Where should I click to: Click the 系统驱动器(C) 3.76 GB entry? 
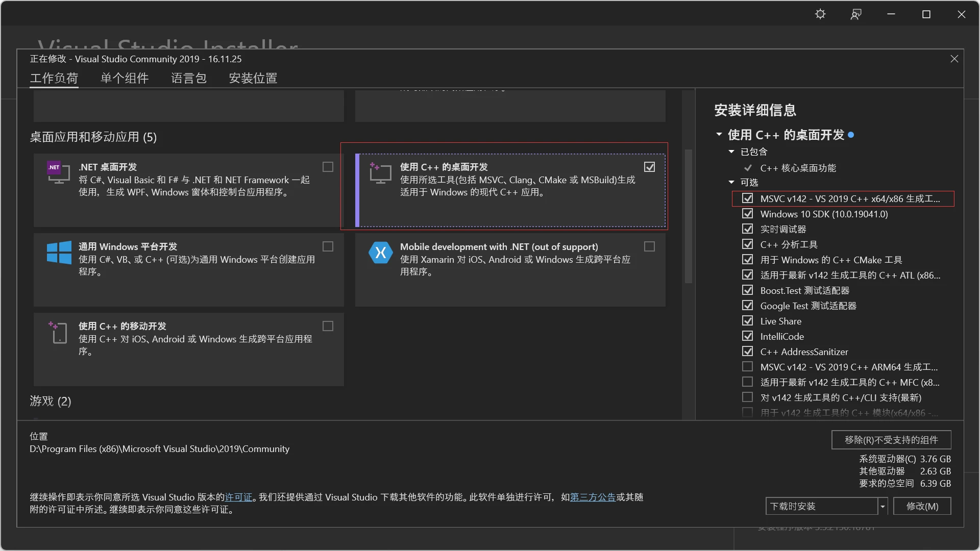point(905,459)
